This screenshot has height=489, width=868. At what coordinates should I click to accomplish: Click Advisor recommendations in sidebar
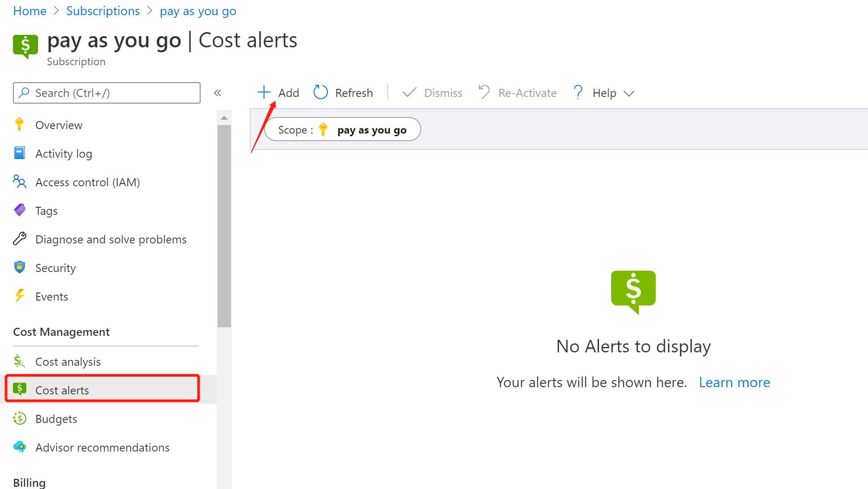pyautogui.click(x=103, y=447)
